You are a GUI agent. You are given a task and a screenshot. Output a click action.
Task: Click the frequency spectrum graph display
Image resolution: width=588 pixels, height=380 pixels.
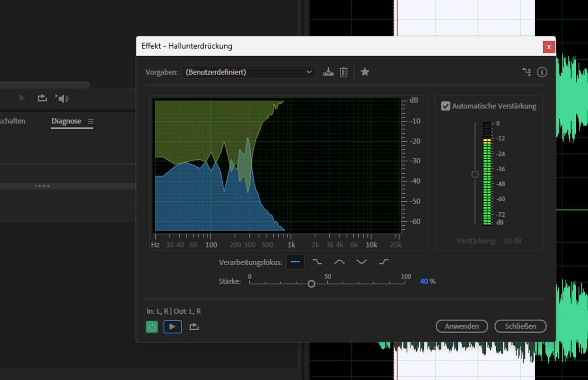[278, 166]
